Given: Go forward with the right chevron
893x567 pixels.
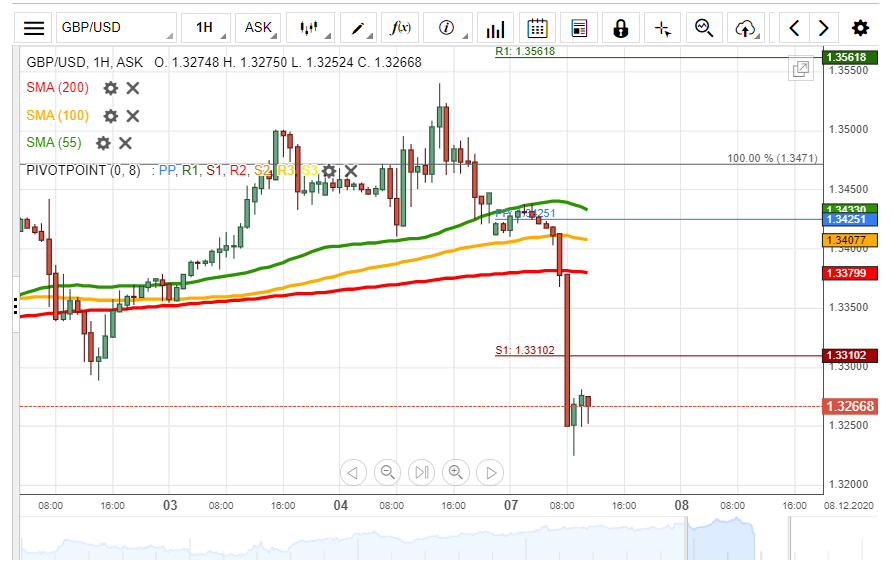Looking at the screenshot, I should [x=824, y=28].
